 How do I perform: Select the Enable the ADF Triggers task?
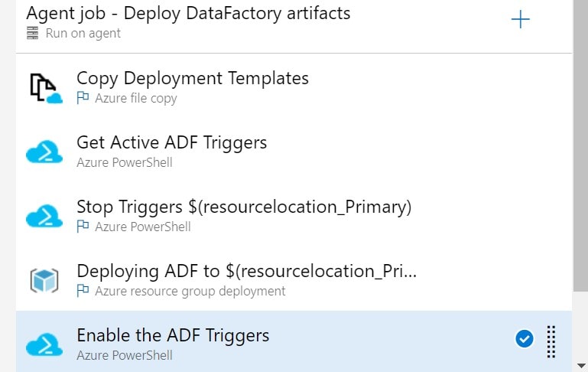[173, 335]
